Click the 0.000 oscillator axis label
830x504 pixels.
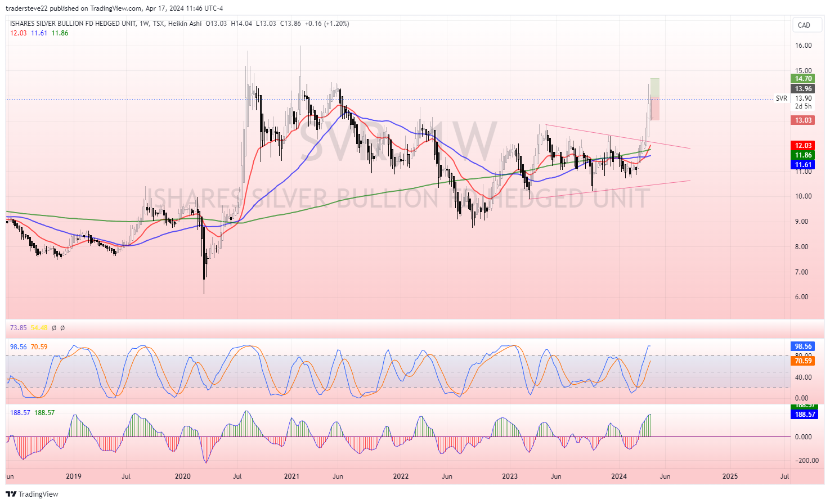803,437
